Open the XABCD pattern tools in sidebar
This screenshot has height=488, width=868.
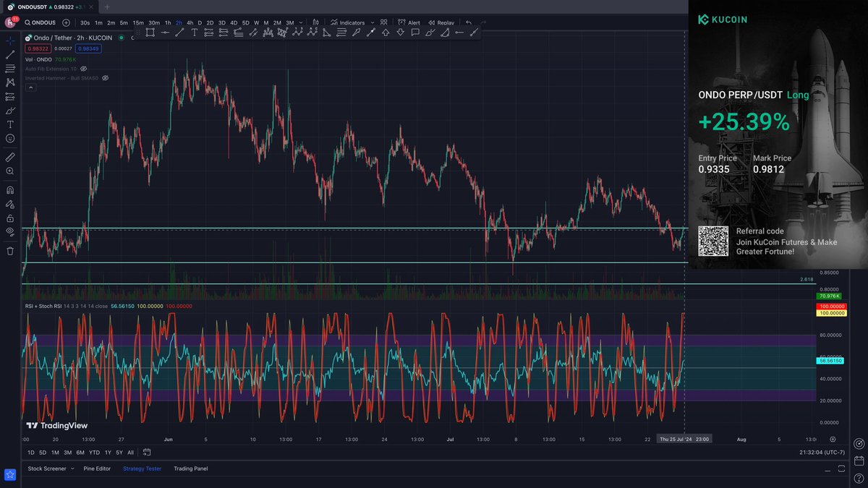10,82
